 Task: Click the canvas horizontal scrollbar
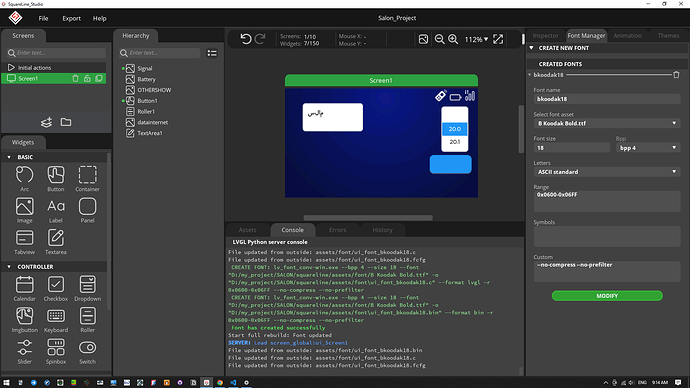point(368,218)
